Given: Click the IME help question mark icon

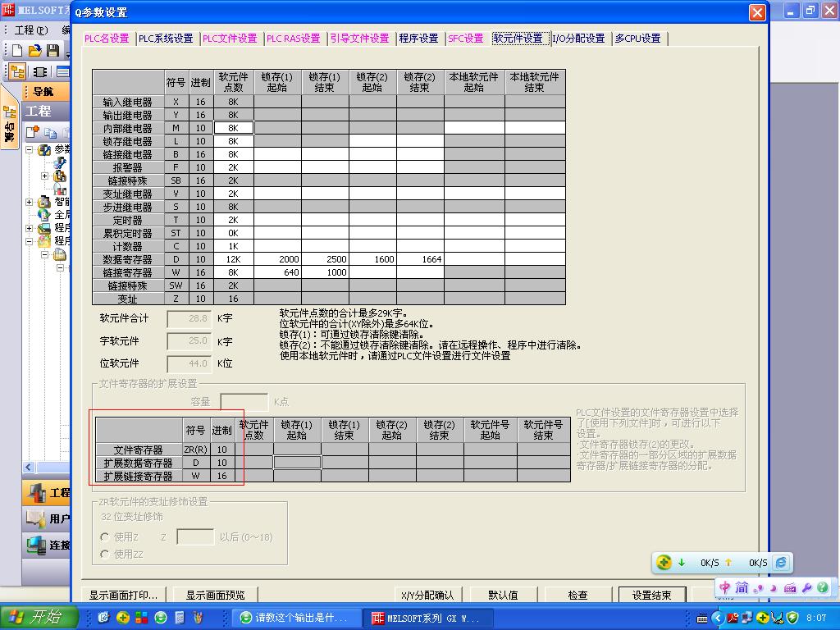Looking at the screenshot, I should [822, 587].
